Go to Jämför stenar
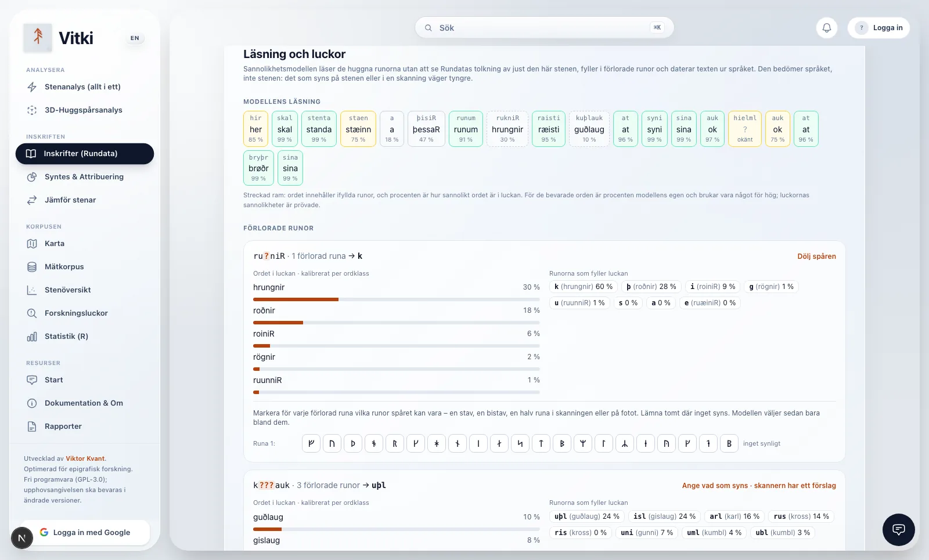 [x=84, y=200]
